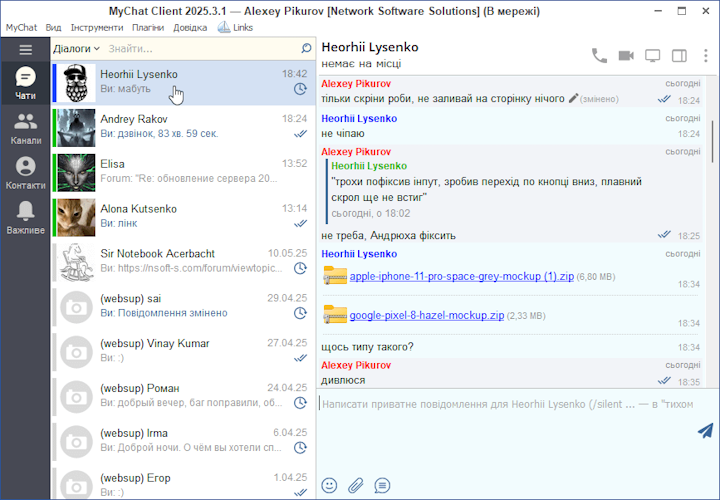Click zip folder icon for google-pixel mockup
This screenshot has width=720, height=500.
point(335,315)
